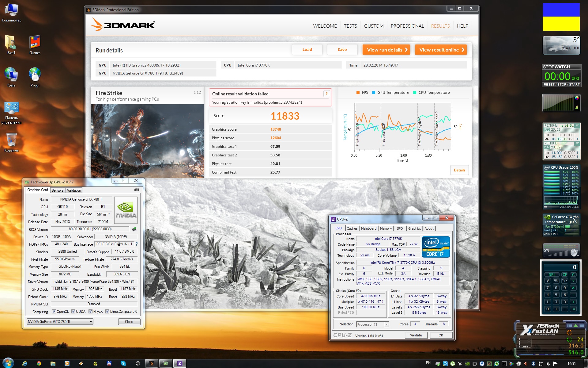Screen dimensions: 588x368
Task: Switch to the Sensors tab in GPU-Z
Action: (x=57, y=190)
